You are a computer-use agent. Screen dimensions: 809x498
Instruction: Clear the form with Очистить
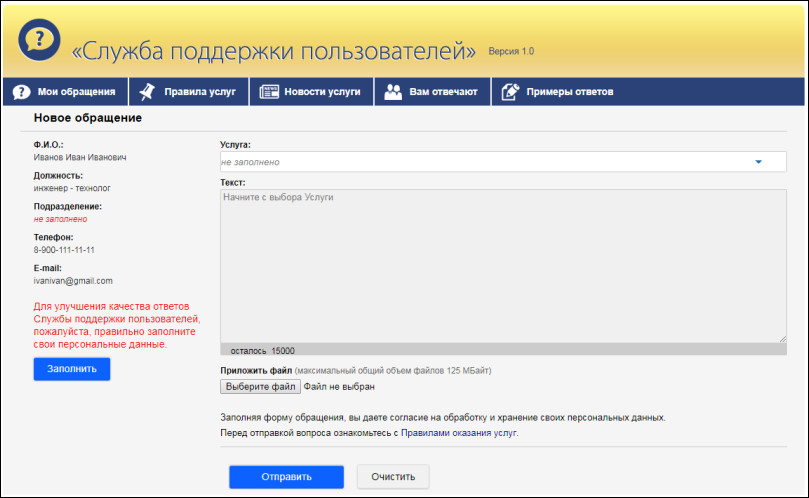pyautogui.click(x=393, y=476)
